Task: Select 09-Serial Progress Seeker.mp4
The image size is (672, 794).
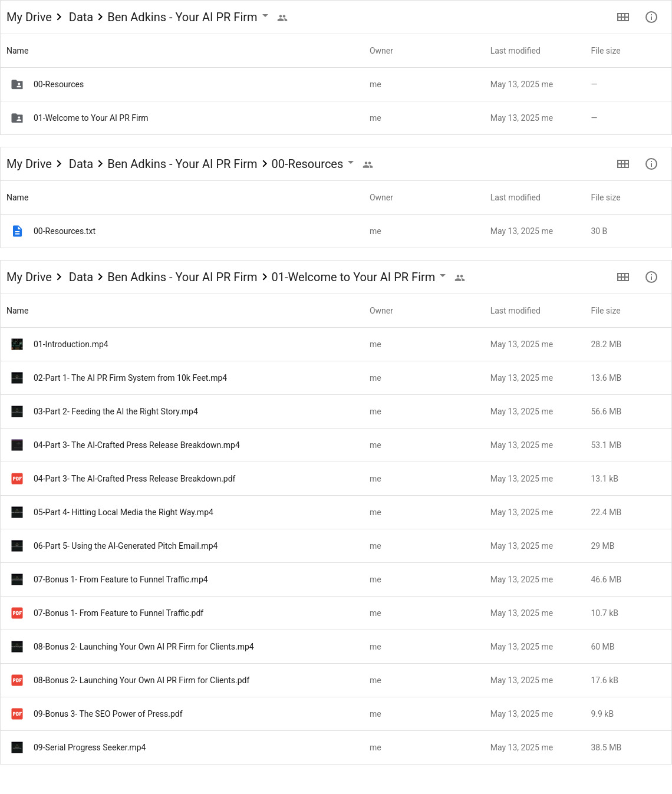Action: pyautogui.click(x=336, y=747)
